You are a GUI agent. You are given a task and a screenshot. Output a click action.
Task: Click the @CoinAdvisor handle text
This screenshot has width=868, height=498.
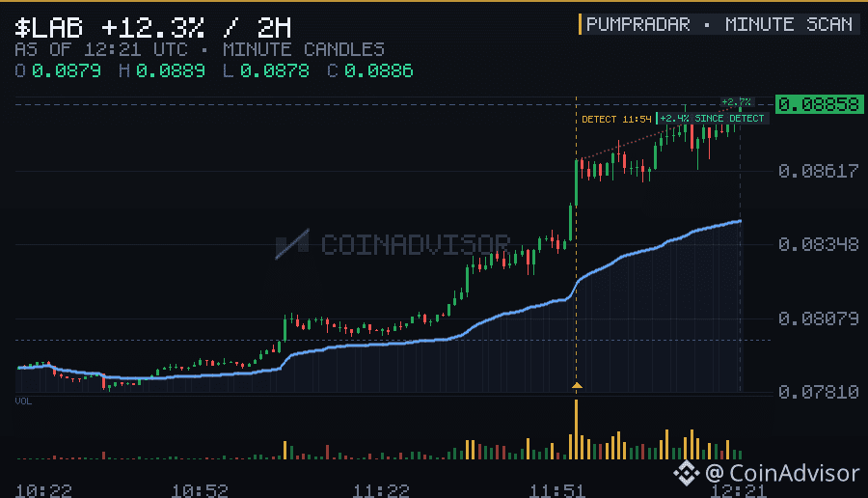tap(782, 473)
